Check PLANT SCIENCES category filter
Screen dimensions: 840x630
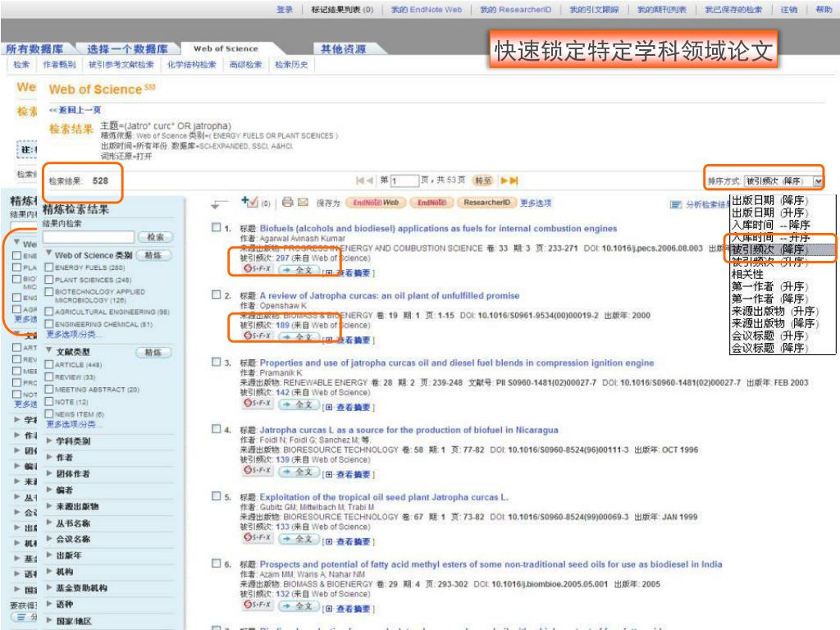48,279
